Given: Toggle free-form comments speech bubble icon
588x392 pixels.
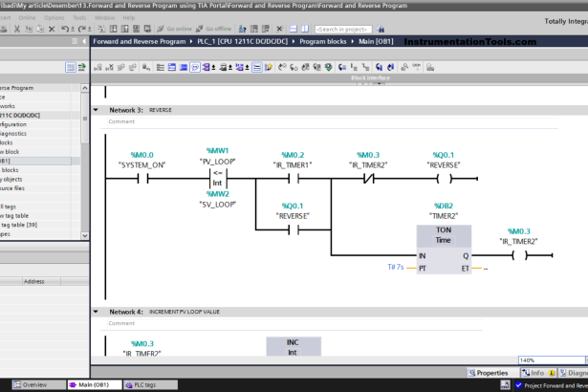Looking at the screenshot, I should pyautogui.click(x=195, y=68).
